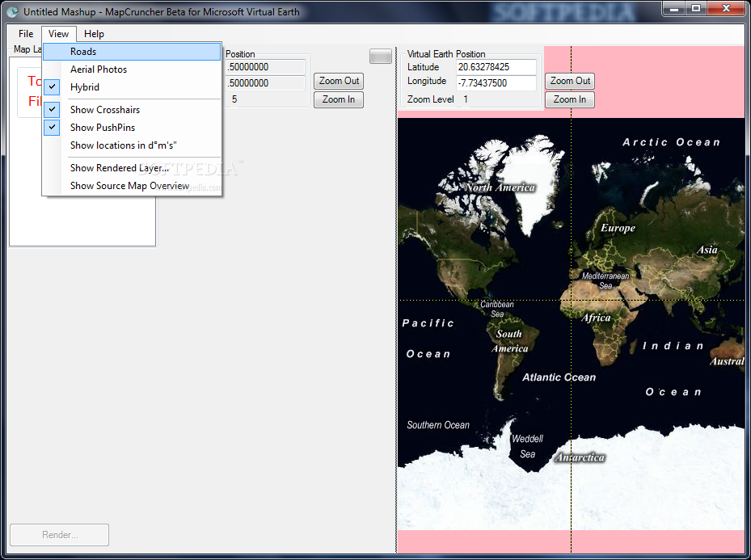Toggle Show PushPins option
This screenshot has height=560, width=751.
click(132, 128)
